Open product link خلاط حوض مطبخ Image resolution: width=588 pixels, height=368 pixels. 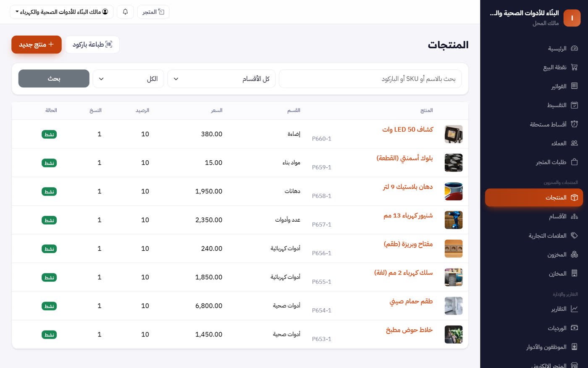coord(409,330)
